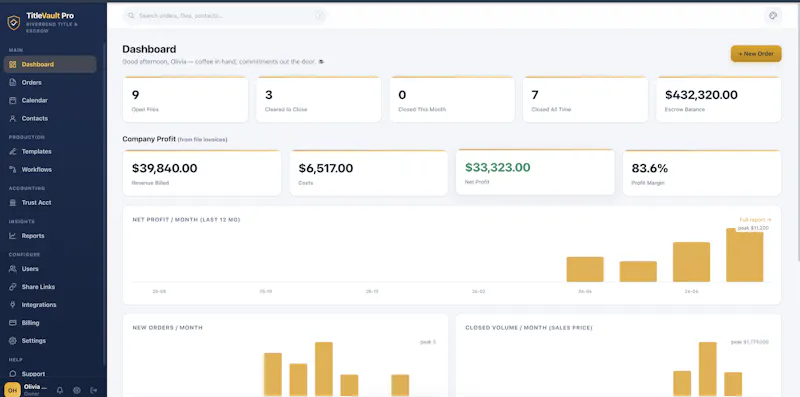
Task: Click the tallest bar in Net Profit chart
Action: [744, 255]
